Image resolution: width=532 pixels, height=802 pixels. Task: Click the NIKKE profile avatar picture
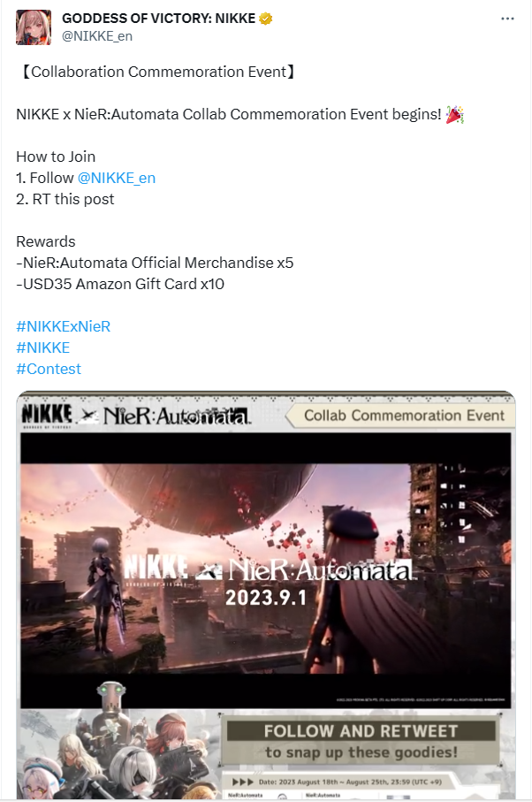34,27
